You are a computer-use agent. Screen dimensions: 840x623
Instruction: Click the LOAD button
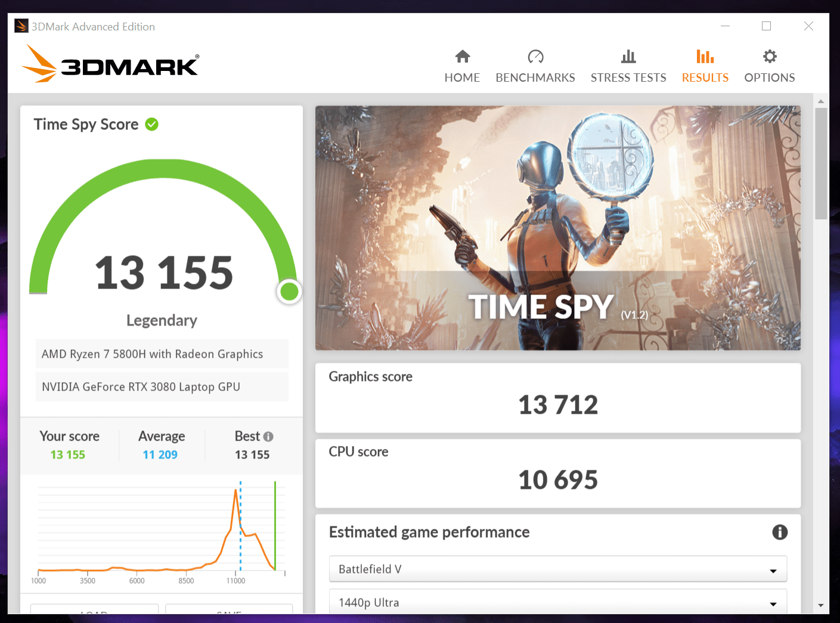coord(94,614)
